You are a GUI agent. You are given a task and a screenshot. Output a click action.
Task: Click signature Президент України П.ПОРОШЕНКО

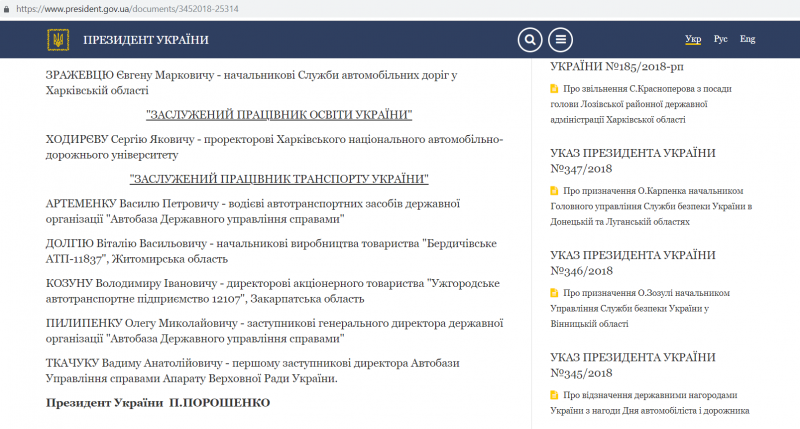[x=158, y=403]
